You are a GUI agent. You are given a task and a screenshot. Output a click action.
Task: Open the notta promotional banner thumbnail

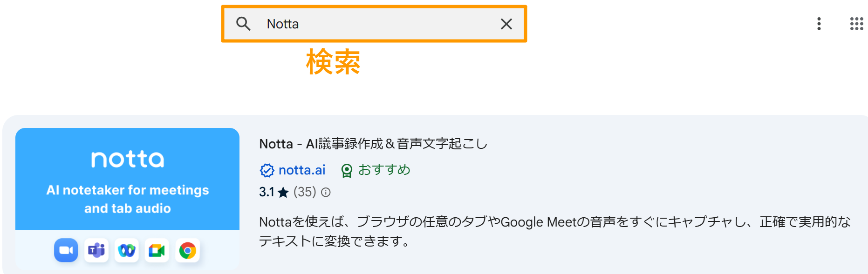127,199
